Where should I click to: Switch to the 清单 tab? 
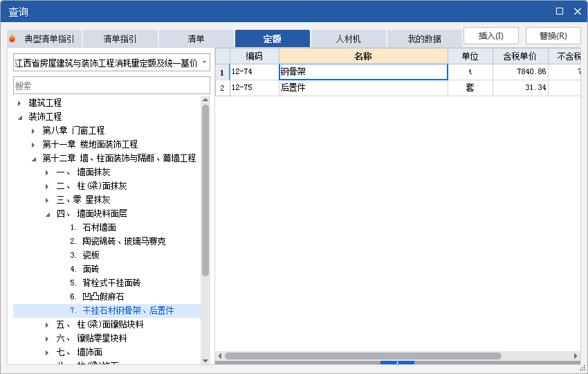[x=196, y=39]
